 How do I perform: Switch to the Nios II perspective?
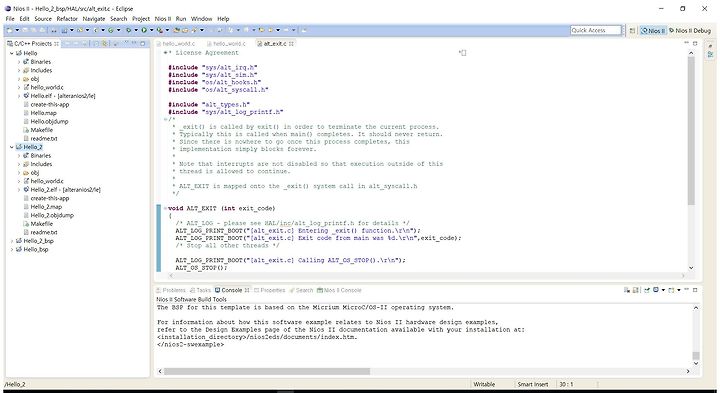pyautogui.click(x=653, y=30)
